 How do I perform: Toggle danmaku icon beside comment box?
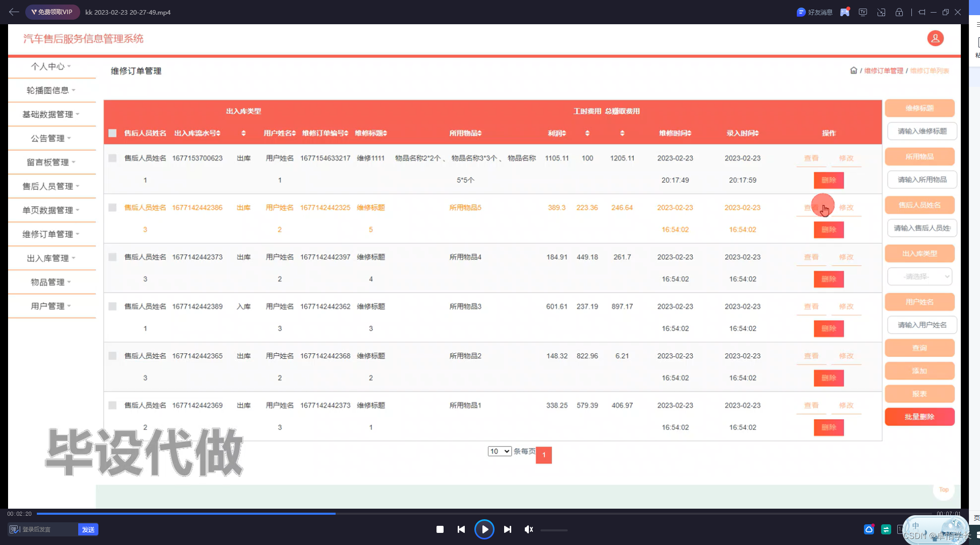pyautogui.click(x=14, y=529)
